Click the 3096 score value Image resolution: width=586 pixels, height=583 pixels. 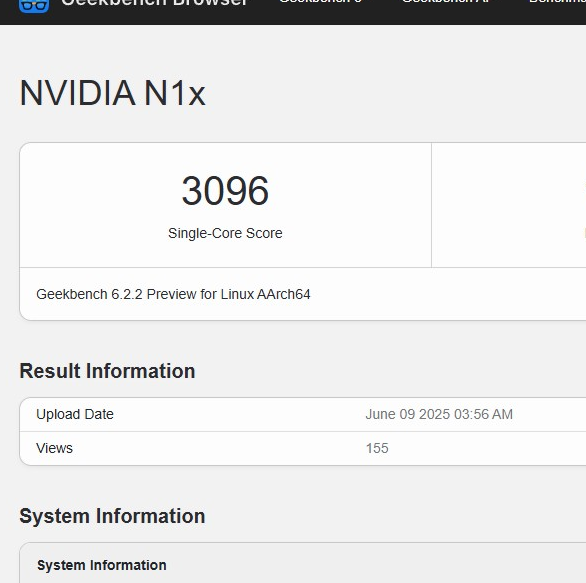point(225,191)
